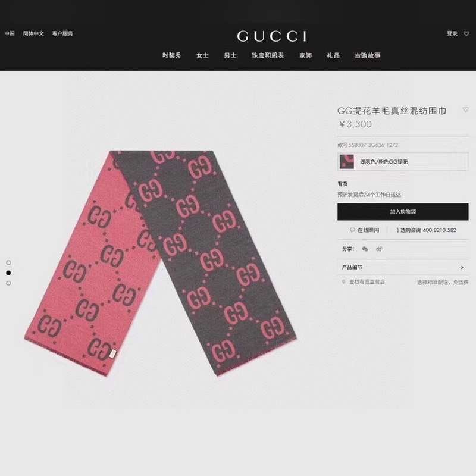The height and width of the screenshot is (476, 476).
Task: Open 中国 region selector
Action: [10, 33]
